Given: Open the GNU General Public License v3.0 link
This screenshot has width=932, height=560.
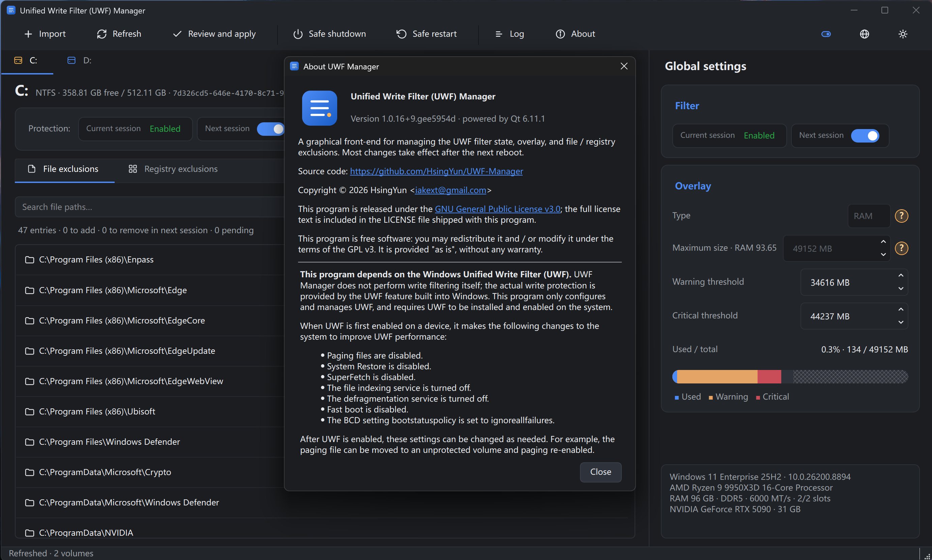Looking at the screenshot, I should 497,209.
